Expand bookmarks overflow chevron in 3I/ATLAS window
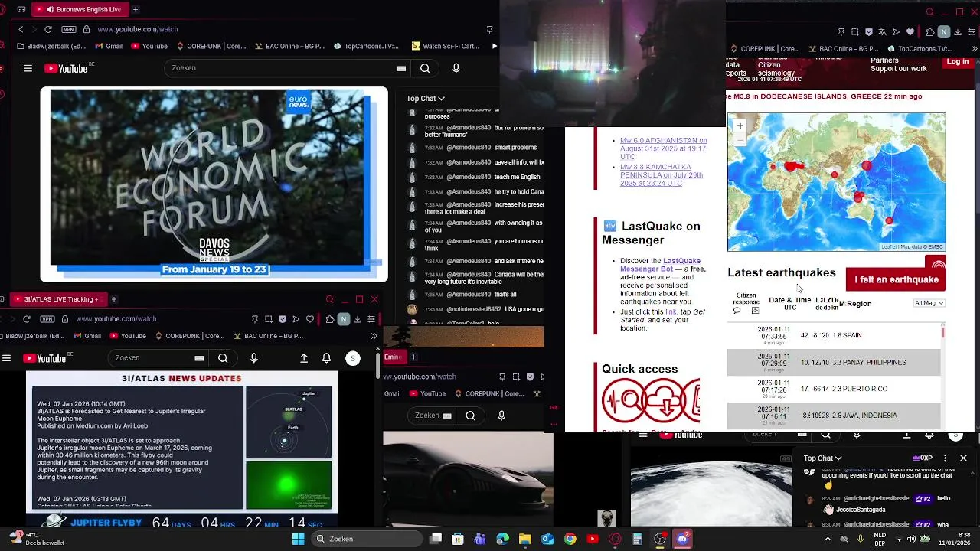This screenshot has height=551, width=980. coord(374,336)
